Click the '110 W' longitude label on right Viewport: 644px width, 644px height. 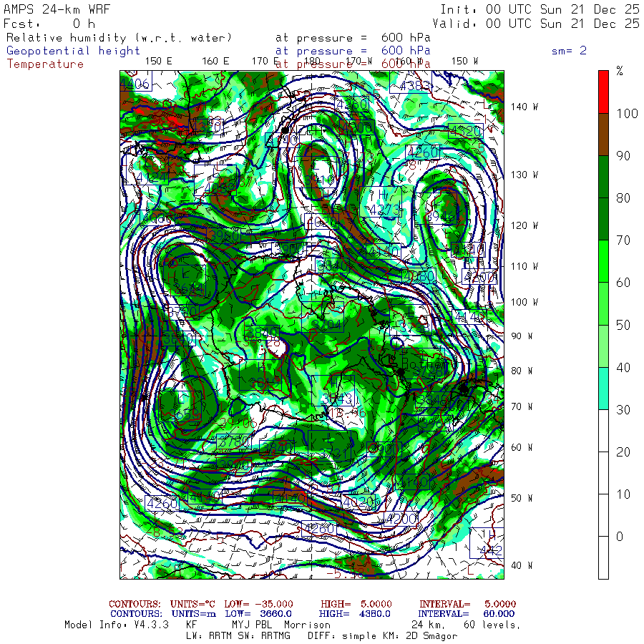coord(524,267)
